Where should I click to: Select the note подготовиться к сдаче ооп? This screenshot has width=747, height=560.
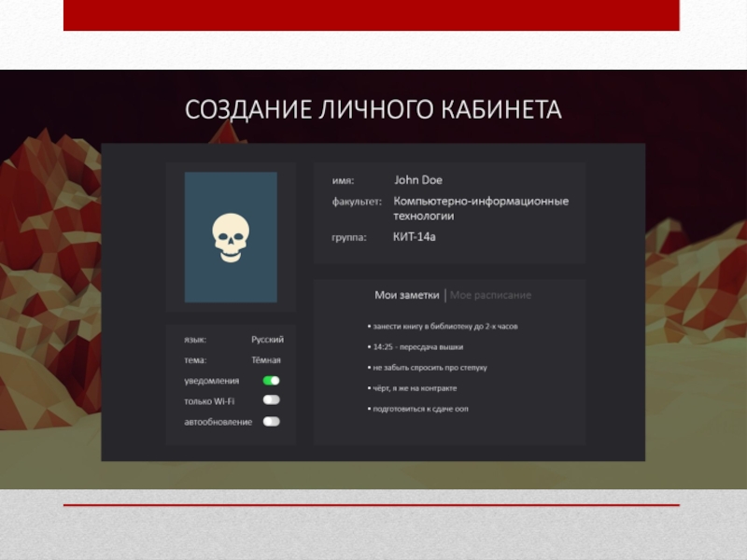(422, 409)
